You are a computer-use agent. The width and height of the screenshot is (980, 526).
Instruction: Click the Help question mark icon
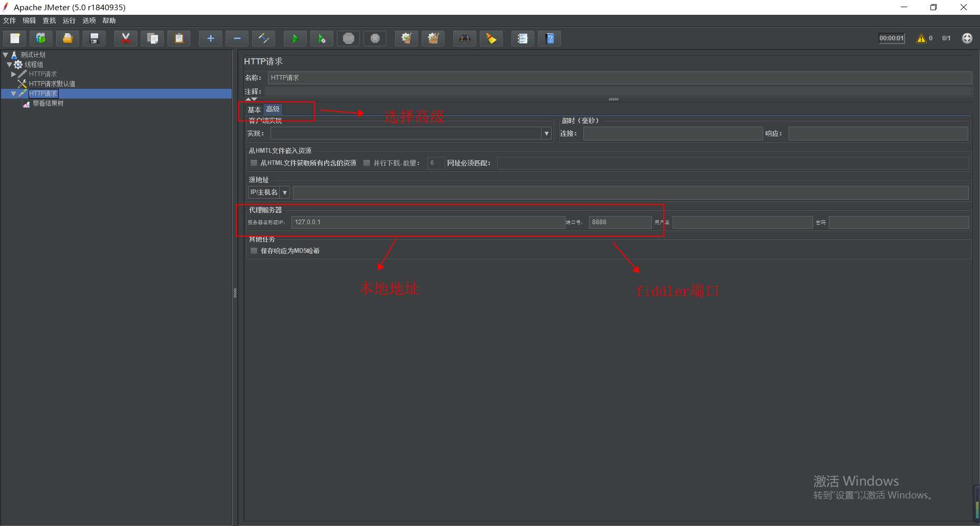[x=550, y=38]
